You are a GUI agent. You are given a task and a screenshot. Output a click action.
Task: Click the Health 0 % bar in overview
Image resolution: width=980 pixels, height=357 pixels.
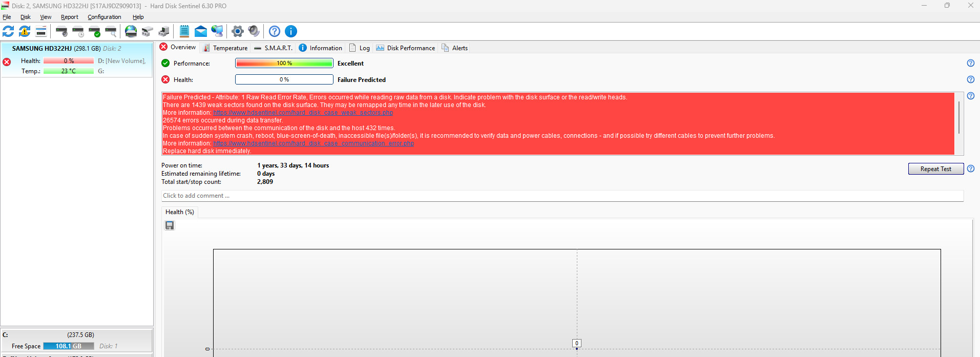tap(284, 79)
